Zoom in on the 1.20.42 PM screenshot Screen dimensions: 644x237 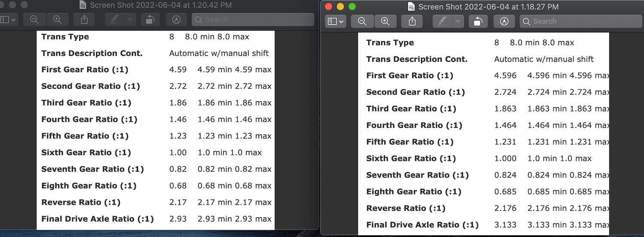coord(57,19)
